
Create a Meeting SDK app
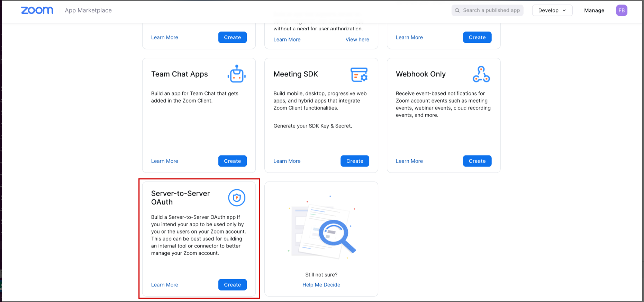[355, 161]
